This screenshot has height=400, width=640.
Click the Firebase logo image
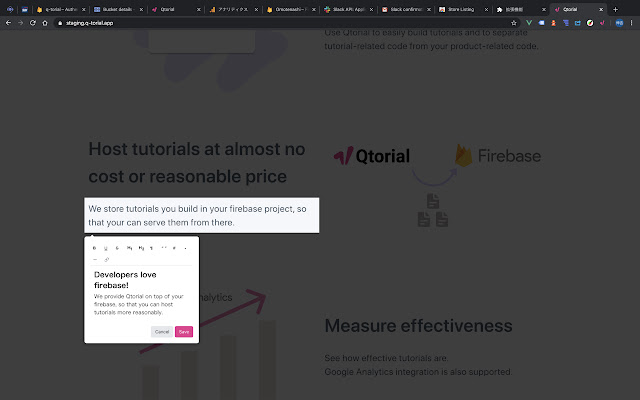[498, 156]
